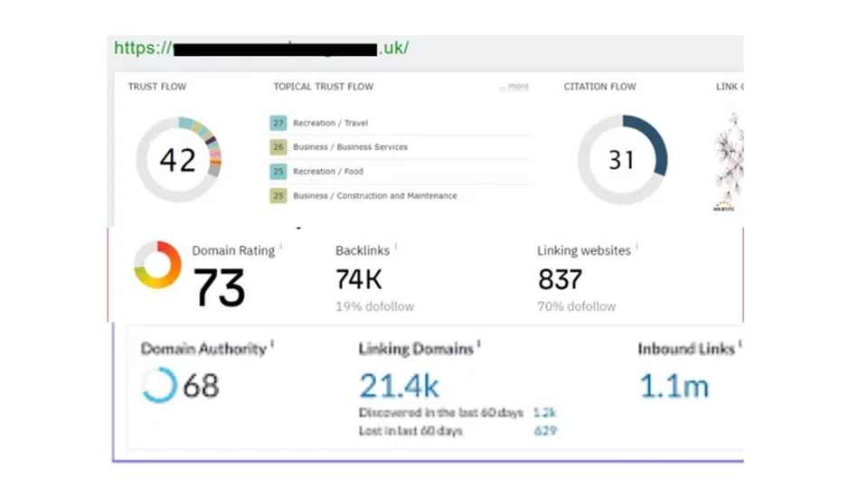The image size is (868, 488).
Task: Click the Domain Rating colored ring icon
Action: click(157, 265)
